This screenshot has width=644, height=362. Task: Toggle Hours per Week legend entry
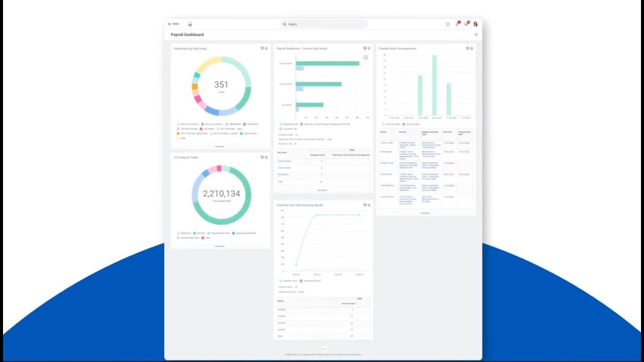click(x=390, y=124)
